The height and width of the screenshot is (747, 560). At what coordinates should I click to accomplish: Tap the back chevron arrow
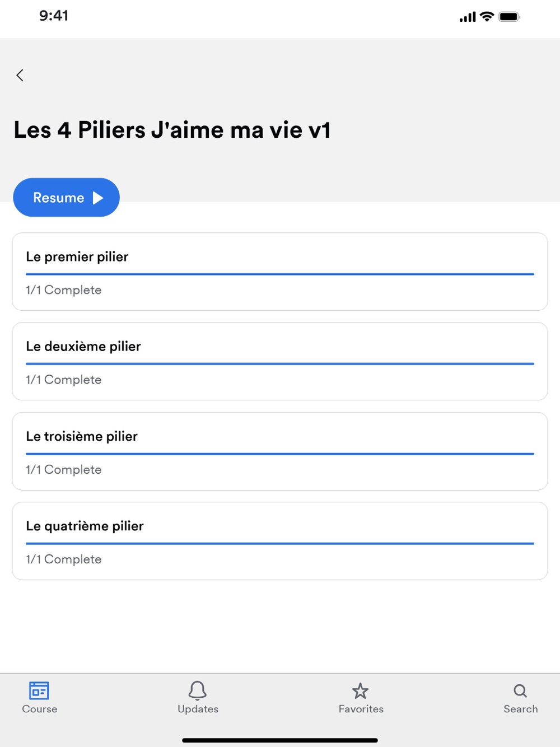(20, 75)
